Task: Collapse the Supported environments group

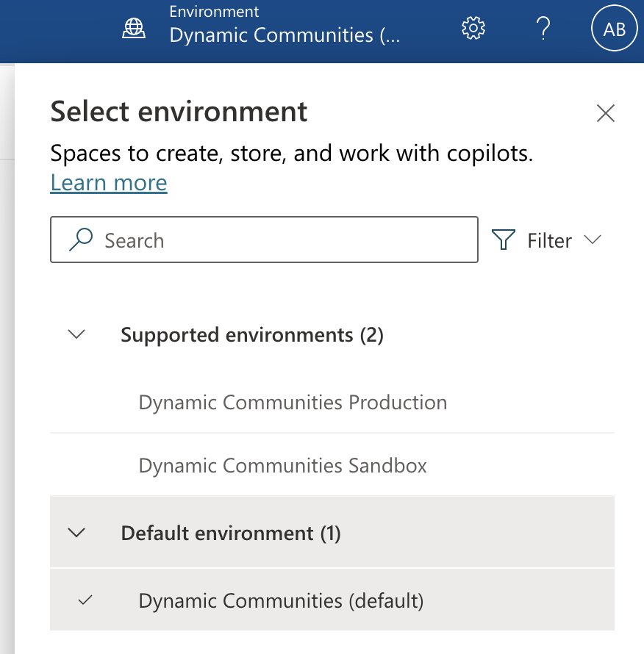Action: click(x=76, y=334)
